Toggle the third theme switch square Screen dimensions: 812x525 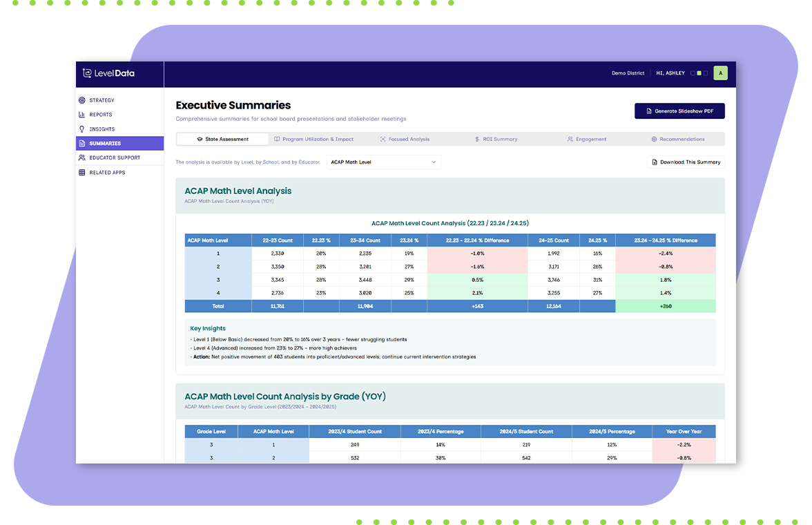tap(705, 73)
